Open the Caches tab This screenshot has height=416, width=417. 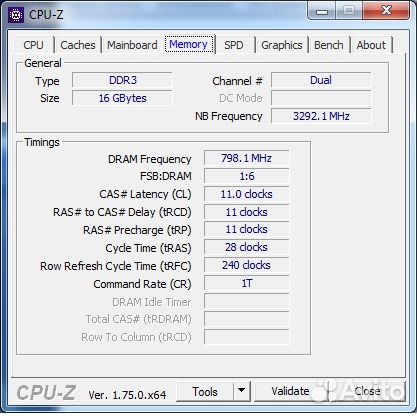[78, 45]
